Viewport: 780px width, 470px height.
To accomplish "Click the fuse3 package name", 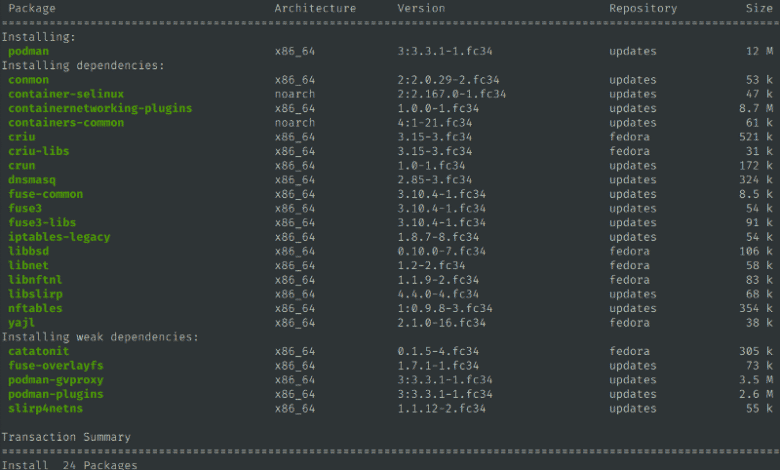I will pyautogui.click(x=25, y=208).
